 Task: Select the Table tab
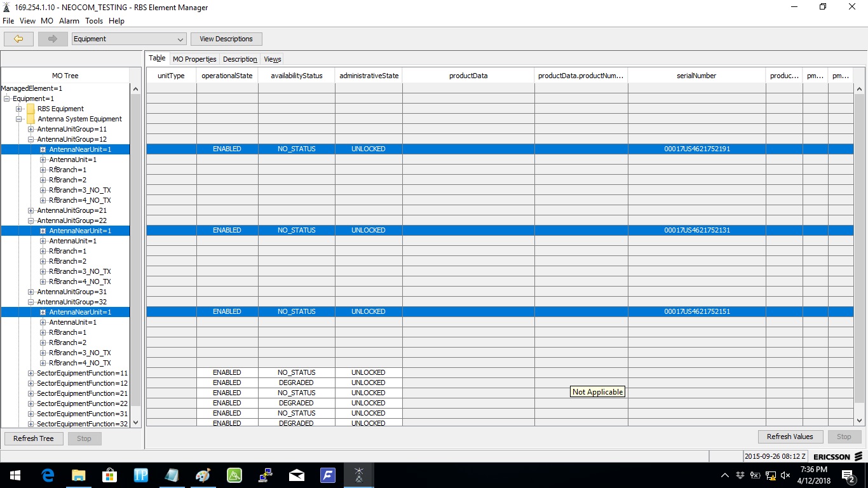157,58
